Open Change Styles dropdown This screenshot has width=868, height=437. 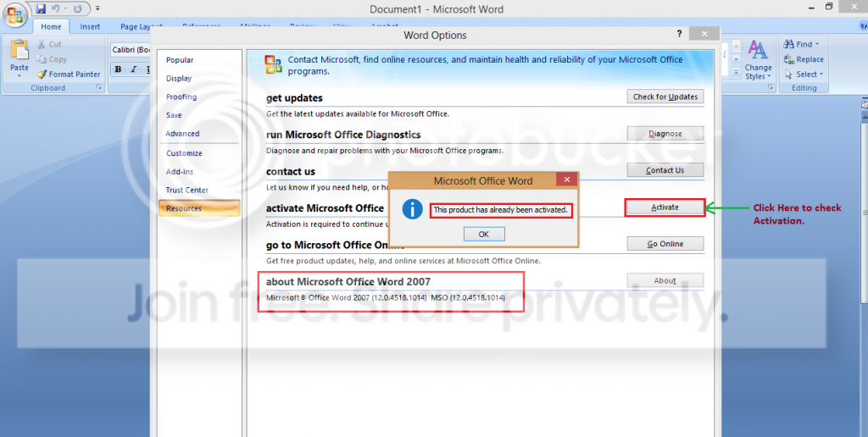[x=758, y=60]
